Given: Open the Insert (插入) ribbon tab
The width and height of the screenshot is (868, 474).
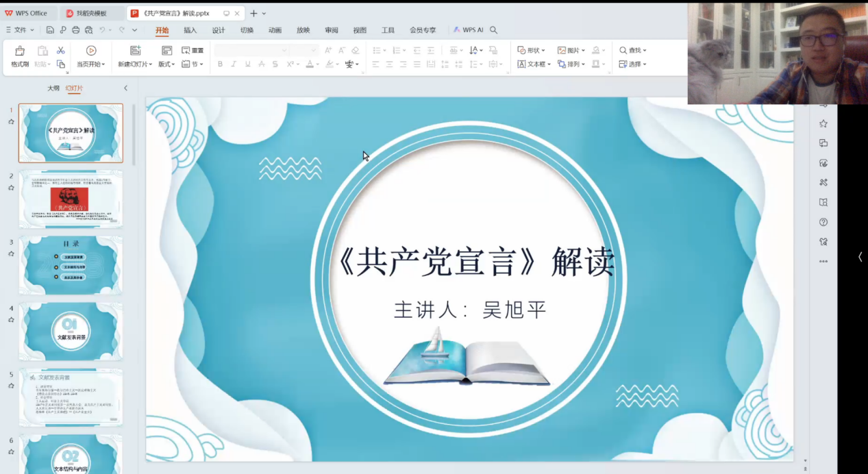Looking at the screenshot, I should tap(190, 30).
